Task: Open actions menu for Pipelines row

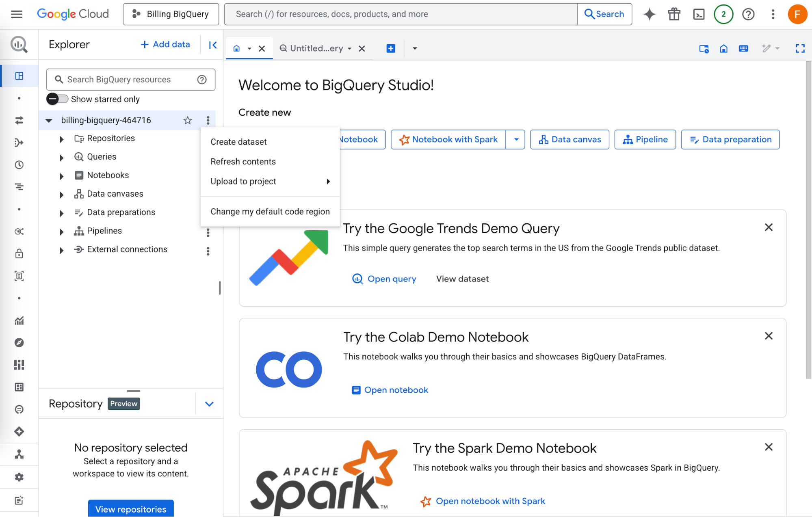Action: (x=208, y=232)
